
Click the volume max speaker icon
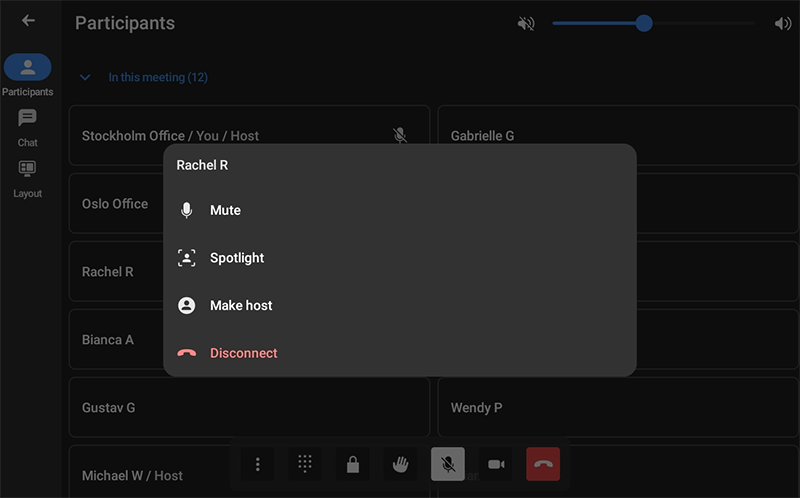point(782,23)
